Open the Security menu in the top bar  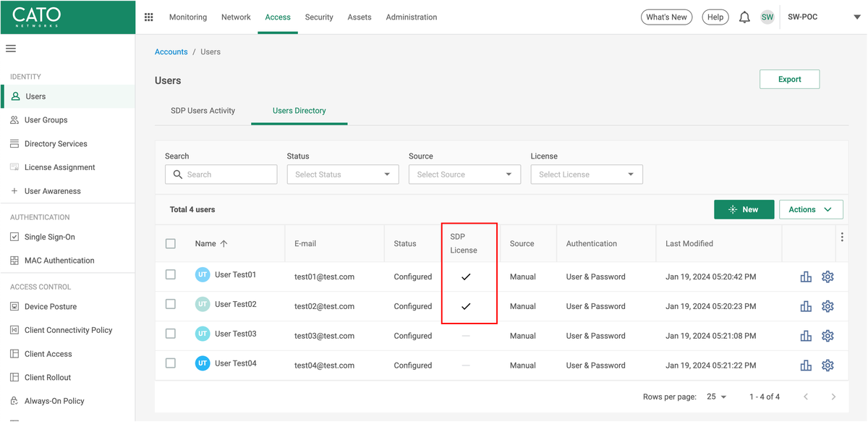point(319,17)
